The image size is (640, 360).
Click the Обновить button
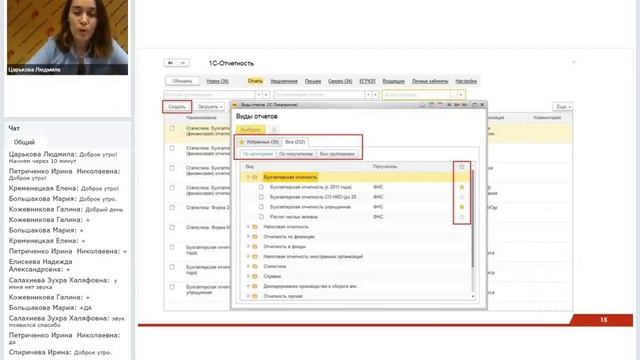(182, 81)
